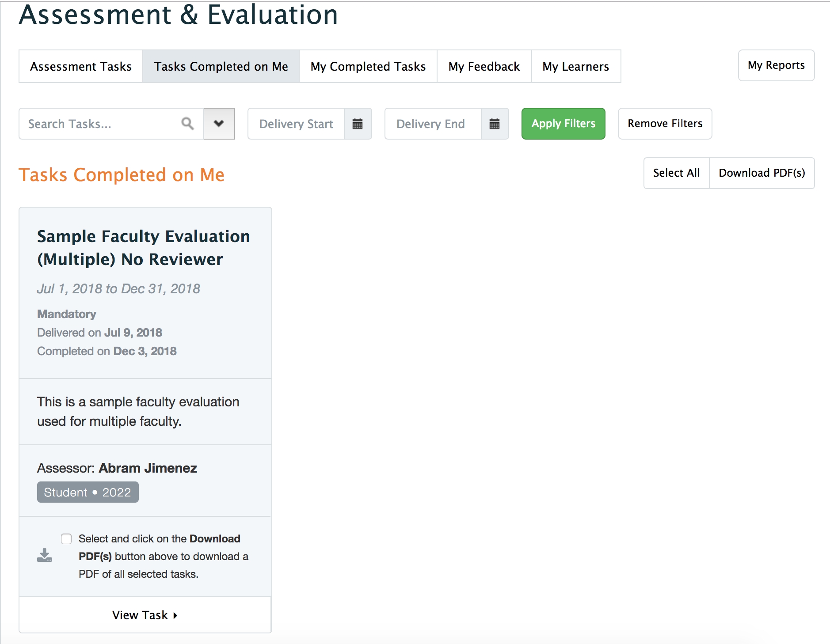Image resolution: width=830 pixels, height=644 pixels.
Task: Go to the My Completed Tasks tab
Action: pos(368,66)
